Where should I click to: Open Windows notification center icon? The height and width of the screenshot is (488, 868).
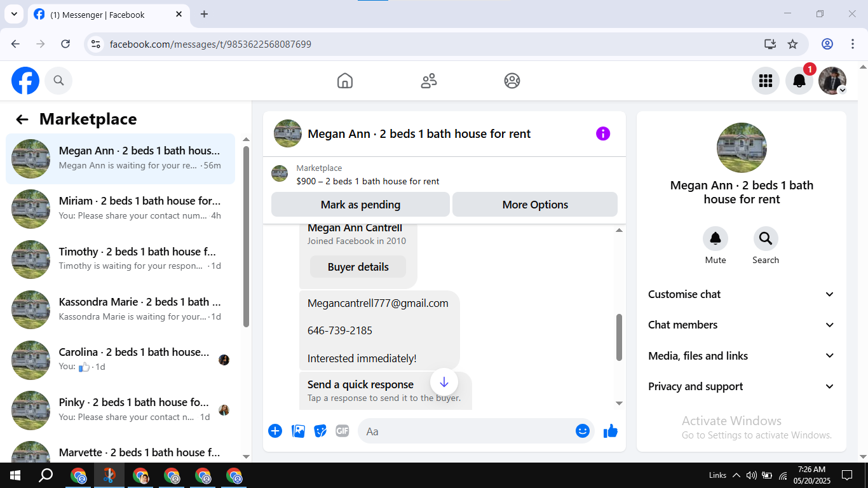(x=847, y=475)
